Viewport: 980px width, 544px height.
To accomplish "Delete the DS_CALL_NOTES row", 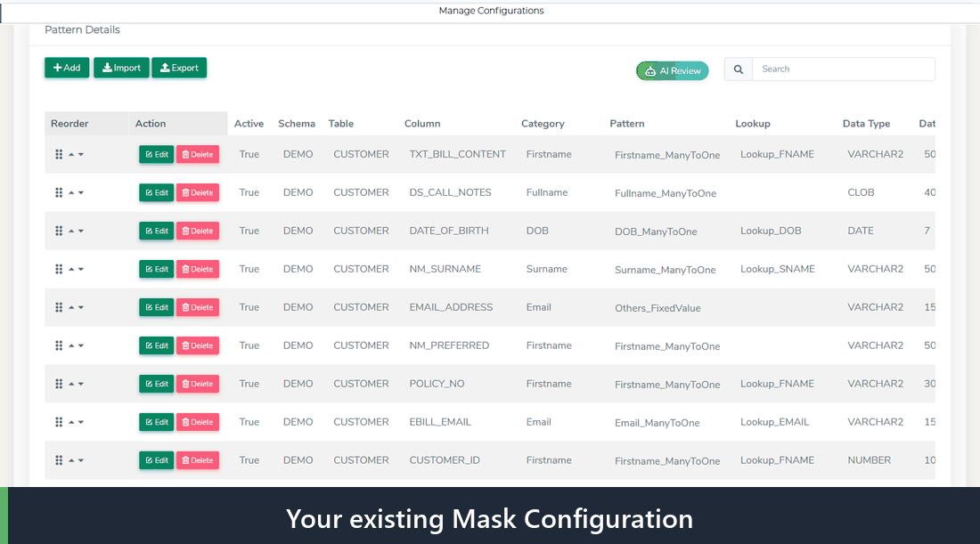I will (198, 192).
